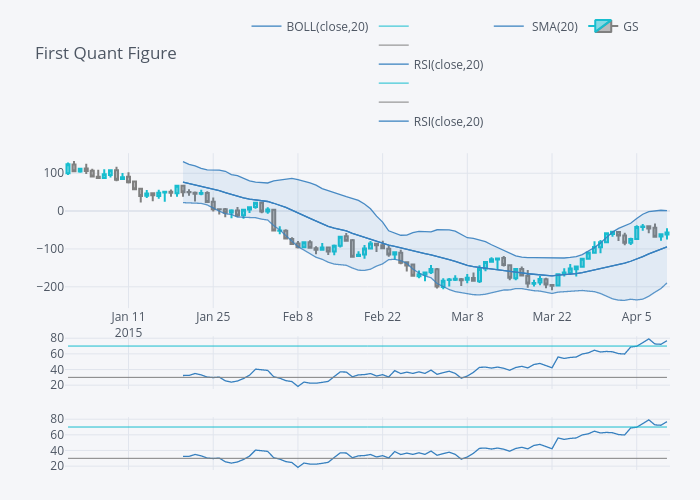Click the Feb 8 x-axis tick label
700x500 pixels.
click(x=298, y=317)
